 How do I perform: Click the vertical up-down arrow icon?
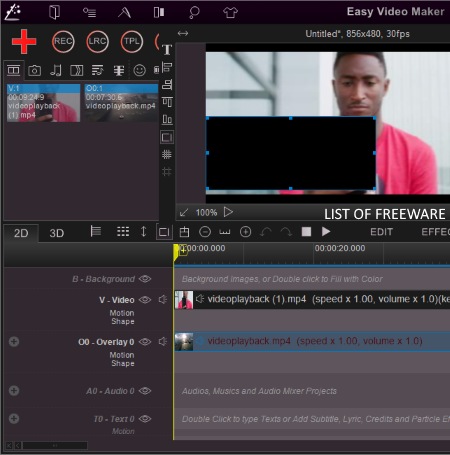pos(143,232)
